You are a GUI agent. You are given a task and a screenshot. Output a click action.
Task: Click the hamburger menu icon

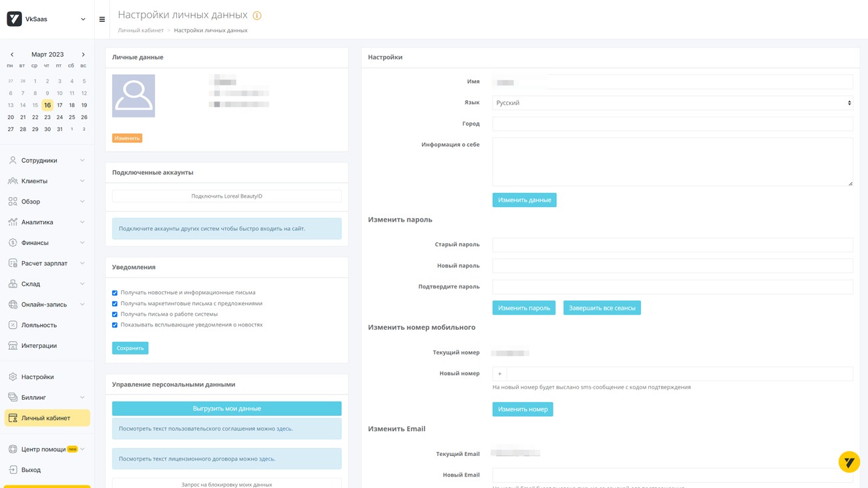click(x=102, y=19)
